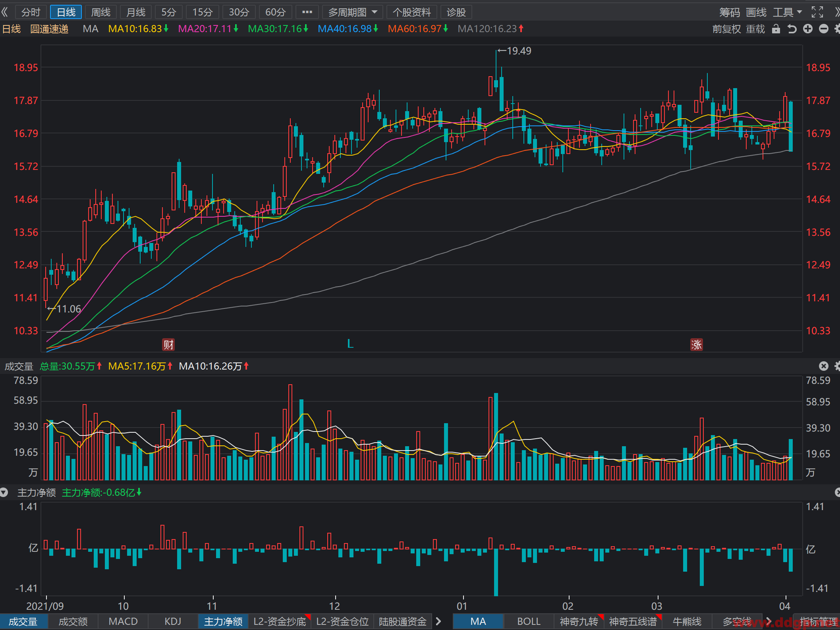Select MACD indicator tab

(x=123, y=621)
